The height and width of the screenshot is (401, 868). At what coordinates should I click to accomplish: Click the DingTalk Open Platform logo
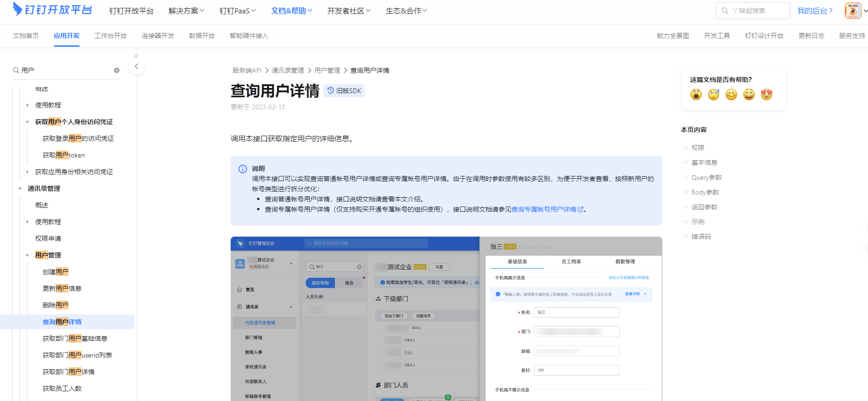[x=52, y=9]
